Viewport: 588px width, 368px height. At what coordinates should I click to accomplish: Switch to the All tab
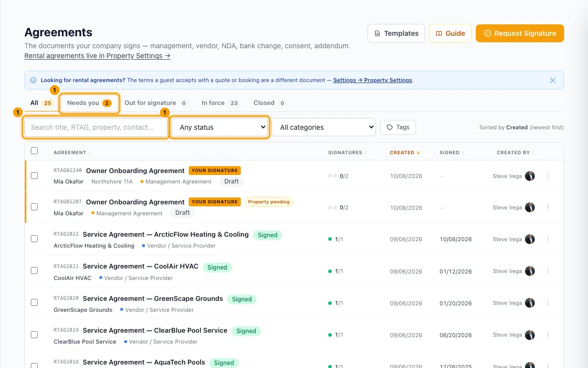point(41,103)
